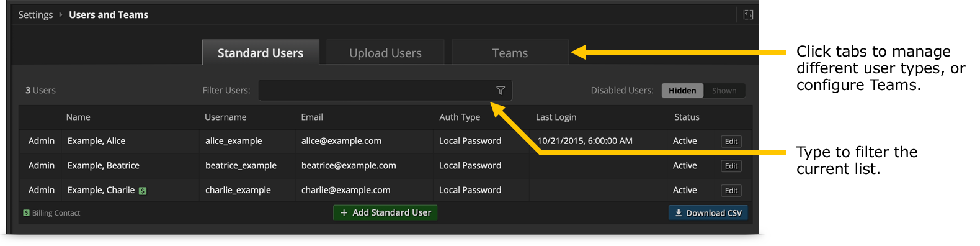Image resolution: width=980 pixels, height=246 pixels.
Task: Click Users and Teams breadcrumb
Action: tap(109, 15)
